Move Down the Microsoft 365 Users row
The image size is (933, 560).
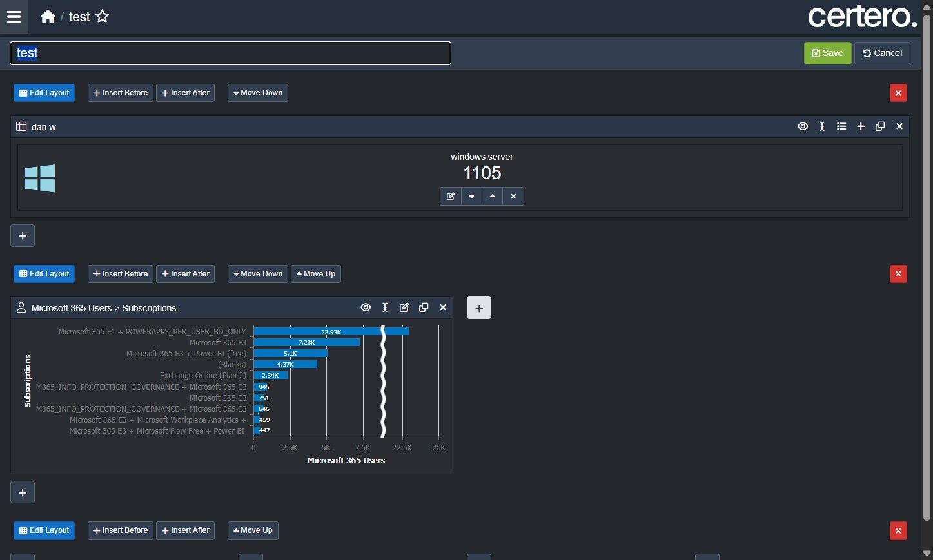tap(258, 274)
